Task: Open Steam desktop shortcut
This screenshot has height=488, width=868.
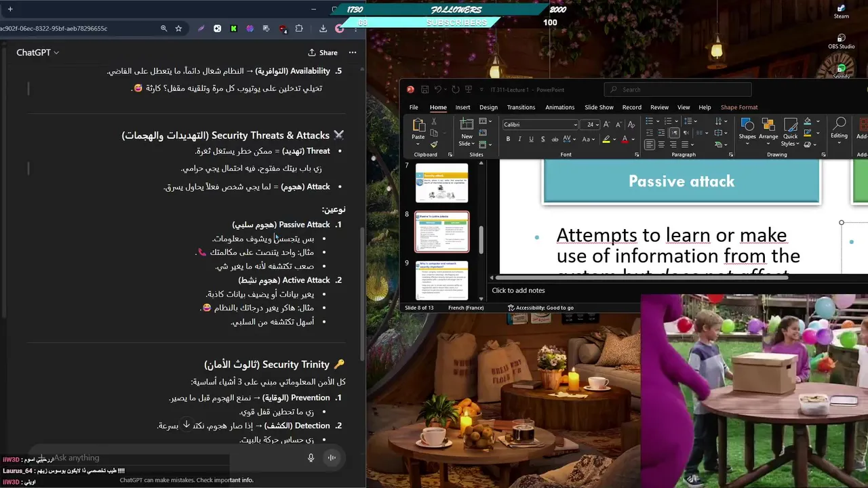Action: coord(842,12)
